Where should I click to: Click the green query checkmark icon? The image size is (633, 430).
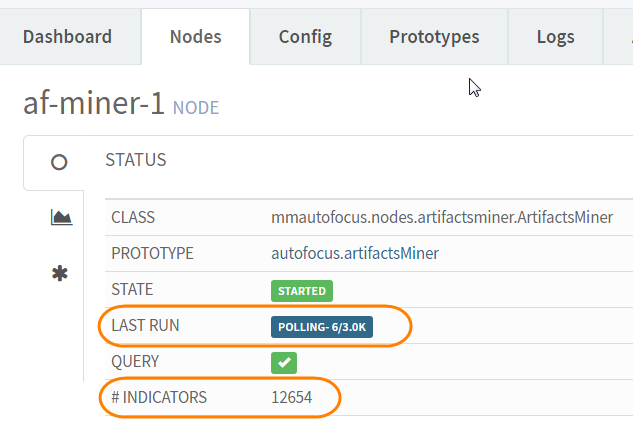[284, 362]
